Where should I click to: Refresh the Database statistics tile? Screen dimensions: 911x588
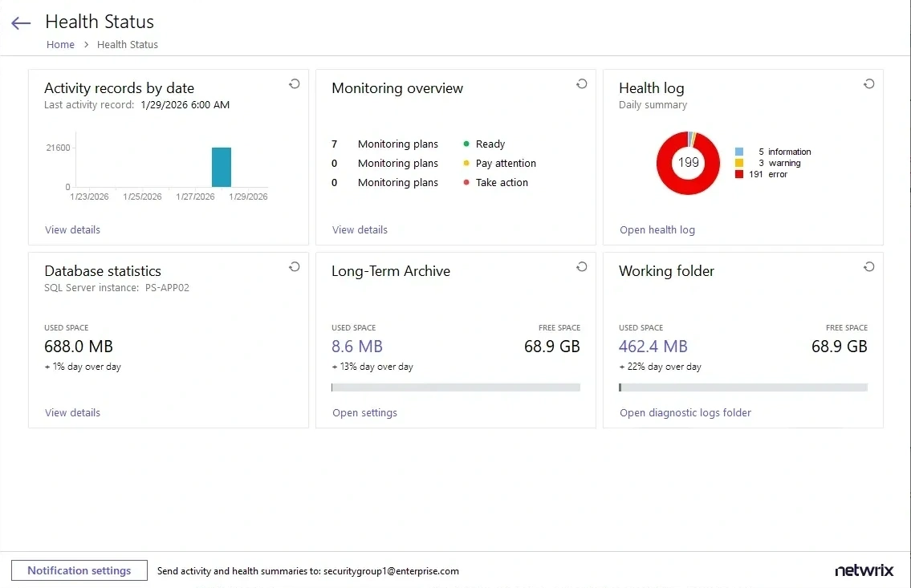pyautogui.click(x=294, y=266)
